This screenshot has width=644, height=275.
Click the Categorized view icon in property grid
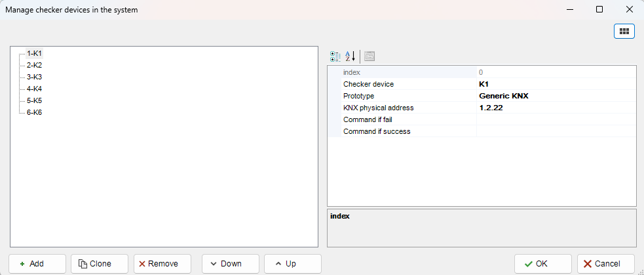(x=335, y=56)
